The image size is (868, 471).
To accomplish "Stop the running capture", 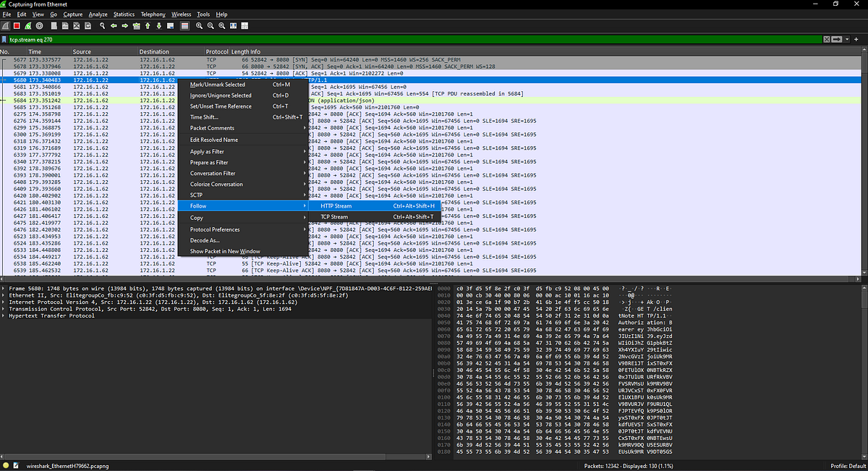I will click(16, 26).
